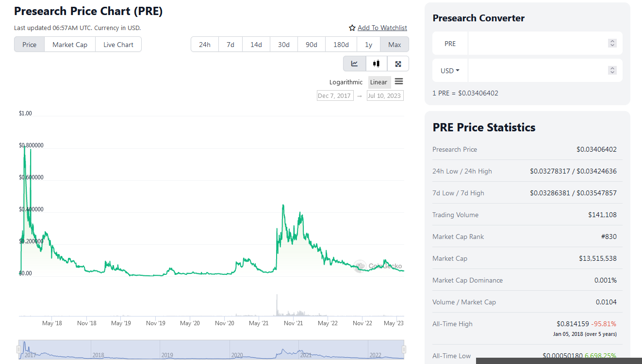The width and height of the screenshot is (642, 364).
Task: Switch to the Live Chart tab
Action: tap(118, 45)
